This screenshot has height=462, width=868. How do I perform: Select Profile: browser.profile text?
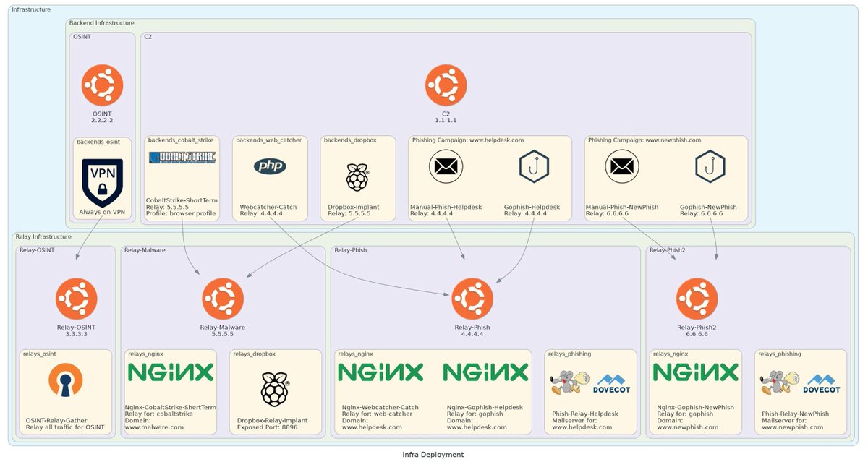(181, 214)
